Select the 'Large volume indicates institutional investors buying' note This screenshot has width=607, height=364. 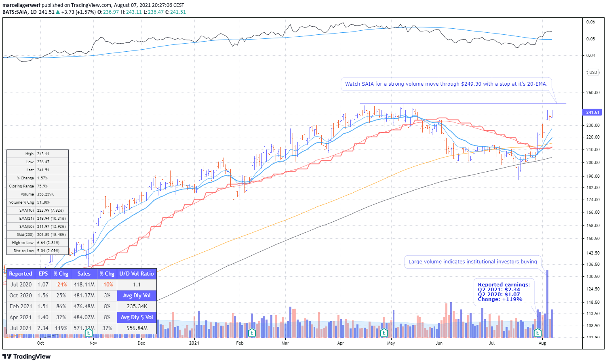pos(472,262)
